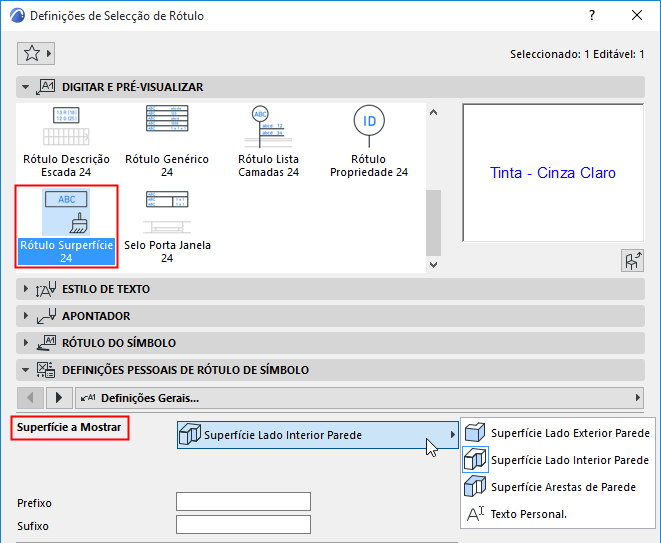Click the preview rotate chair icon button
Screen dimensions: 661x543
[632, 261]
